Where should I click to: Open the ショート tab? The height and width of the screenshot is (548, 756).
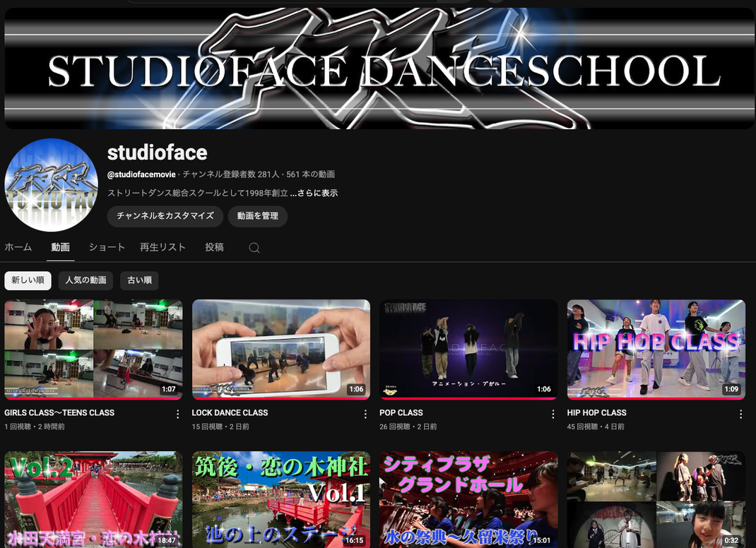[x=107, y=247]
